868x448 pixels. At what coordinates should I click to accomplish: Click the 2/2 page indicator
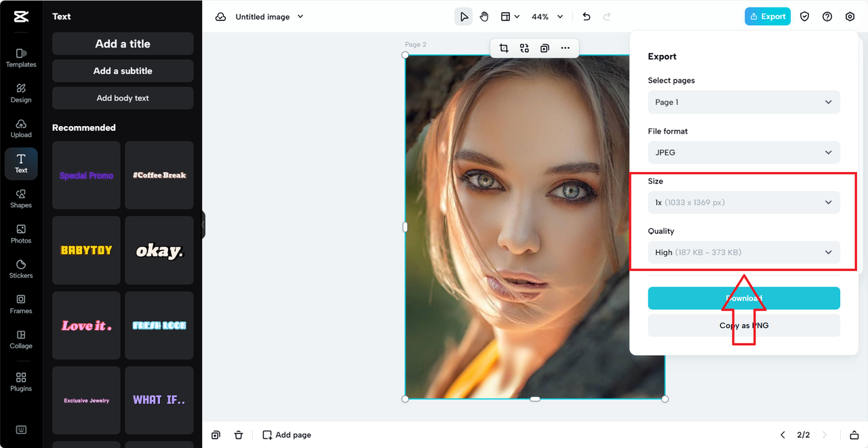804,435
